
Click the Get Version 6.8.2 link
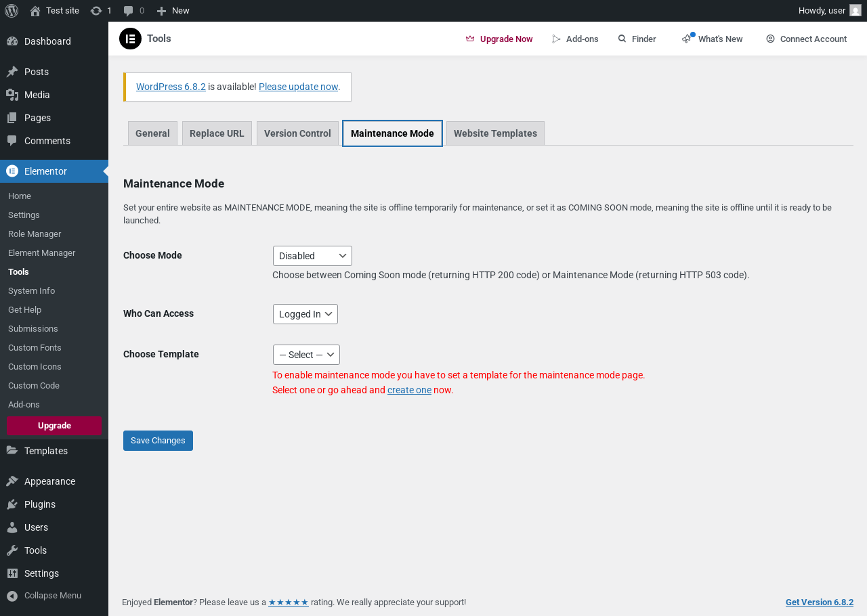coord(820,602)
